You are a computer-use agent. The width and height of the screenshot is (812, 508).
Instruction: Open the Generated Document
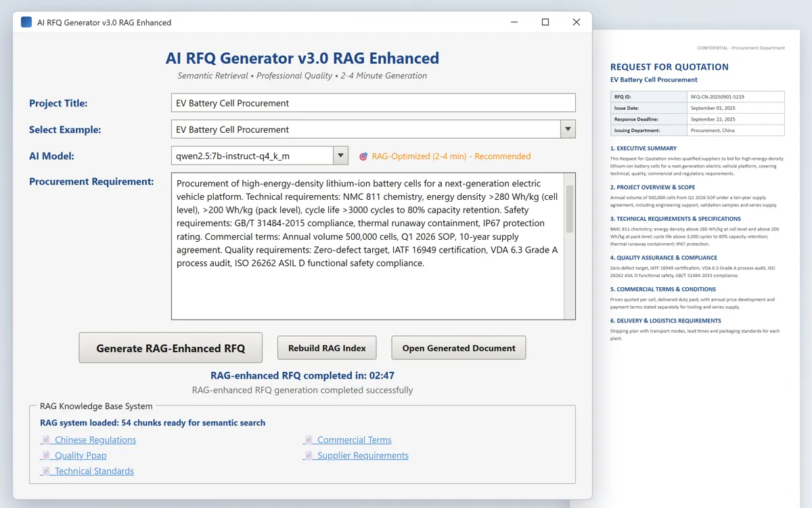pyautogui.click(x=459, y=348)
